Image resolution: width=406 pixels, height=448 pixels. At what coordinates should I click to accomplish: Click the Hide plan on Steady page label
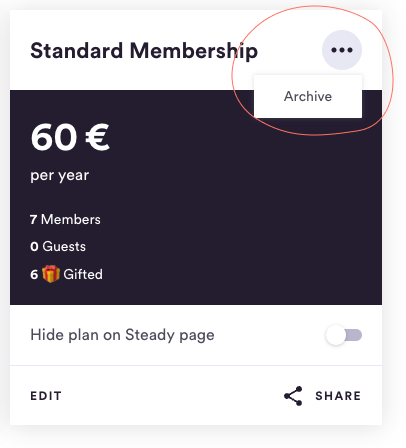(x=122, y=335)
